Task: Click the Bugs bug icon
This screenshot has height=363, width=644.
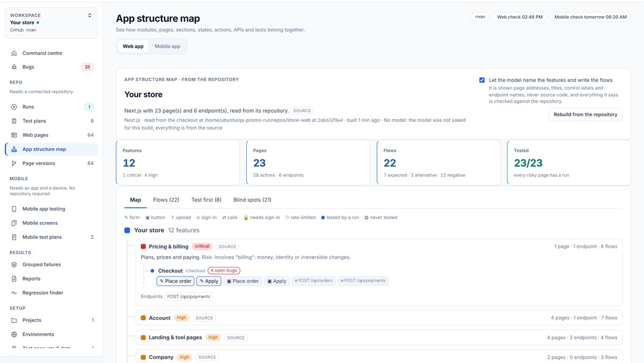Action: [x=14, y=67]
